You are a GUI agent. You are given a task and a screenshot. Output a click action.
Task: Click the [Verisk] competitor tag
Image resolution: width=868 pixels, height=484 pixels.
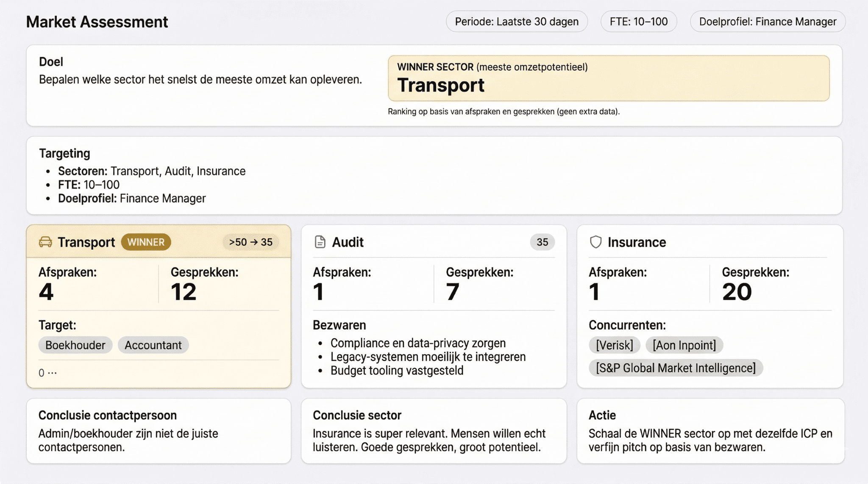[614, 345]
